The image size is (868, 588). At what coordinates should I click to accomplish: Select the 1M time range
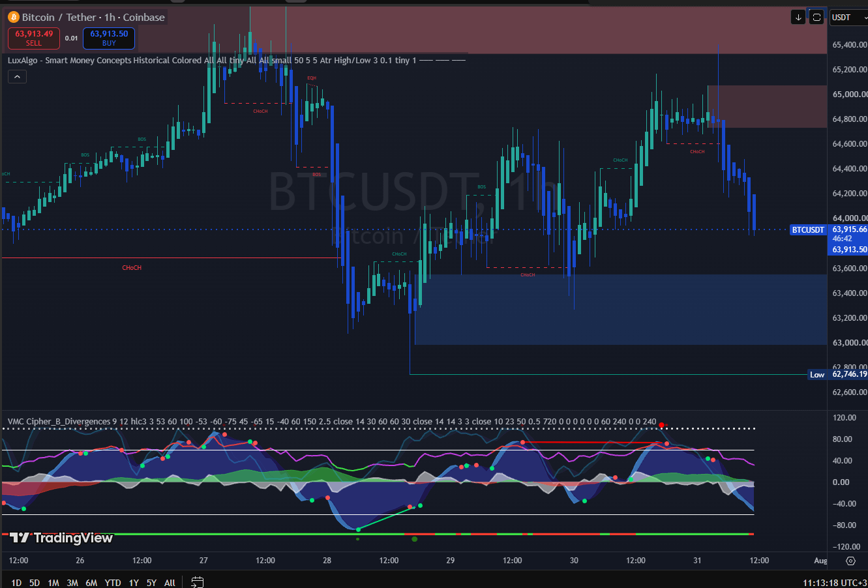(53, 583)
